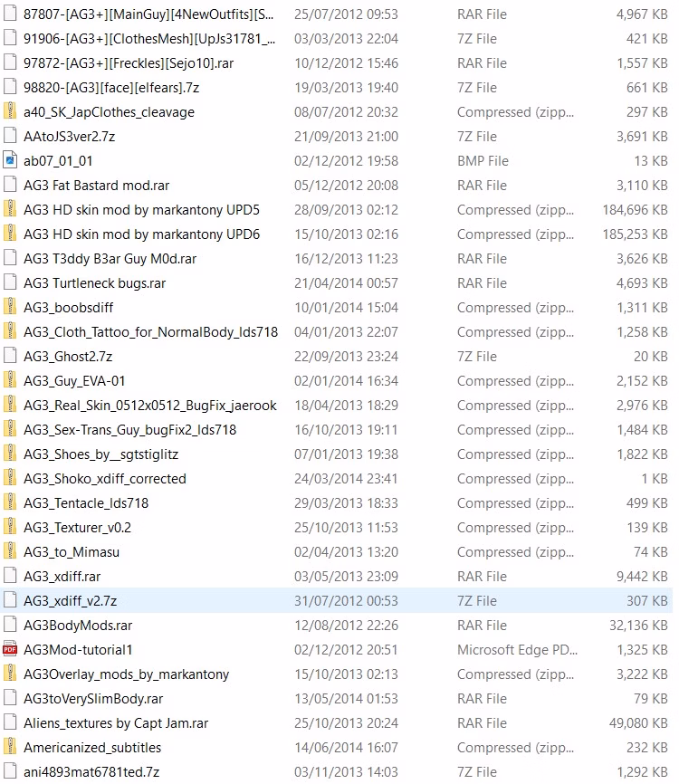Click the 25/07/2012 09:53 date of the 87807 file
The width and height of the screenshot is (679, 784).
coord(346,14)
